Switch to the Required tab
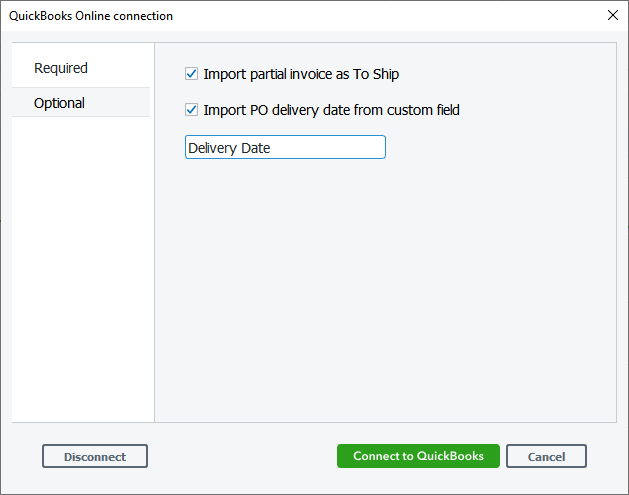Image resolution: width=629 pixels, height=495 pixels. click(61, 68)
